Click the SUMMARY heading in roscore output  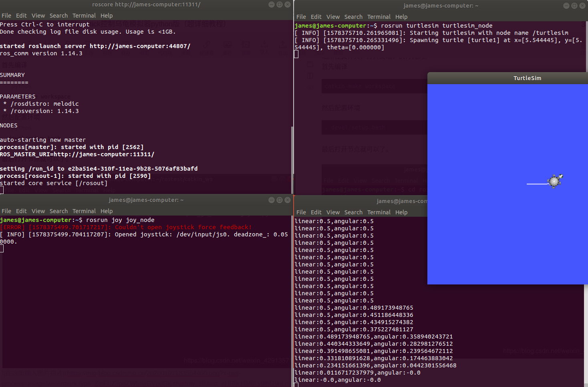pos(12,75)
